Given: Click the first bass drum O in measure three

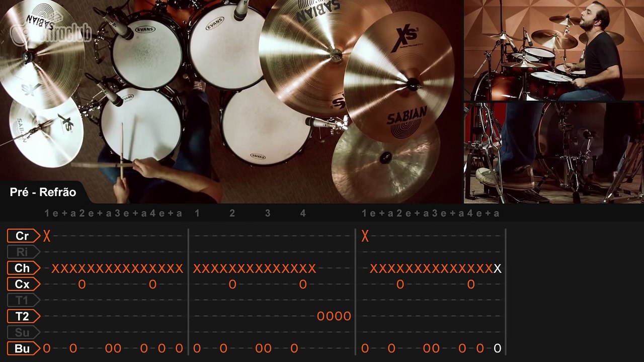Looking at the screenshot, I should [x=365, y=348].
